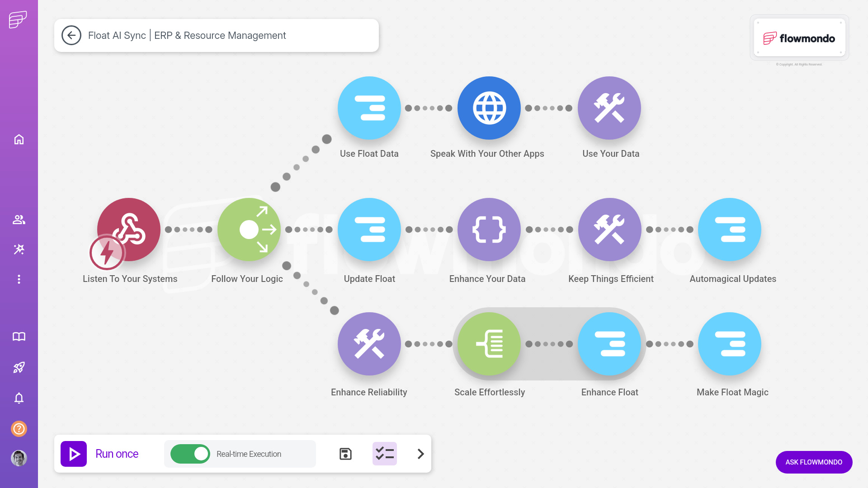Select the Use Float Data module
The width and height of the screenshot is (868, 488).
(369, 108)
